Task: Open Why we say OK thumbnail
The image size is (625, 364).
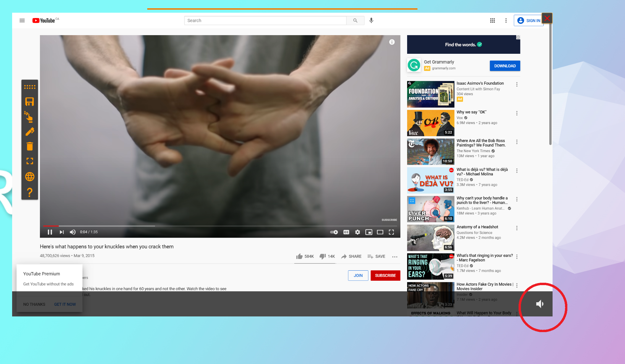Action: click(430, 123)
